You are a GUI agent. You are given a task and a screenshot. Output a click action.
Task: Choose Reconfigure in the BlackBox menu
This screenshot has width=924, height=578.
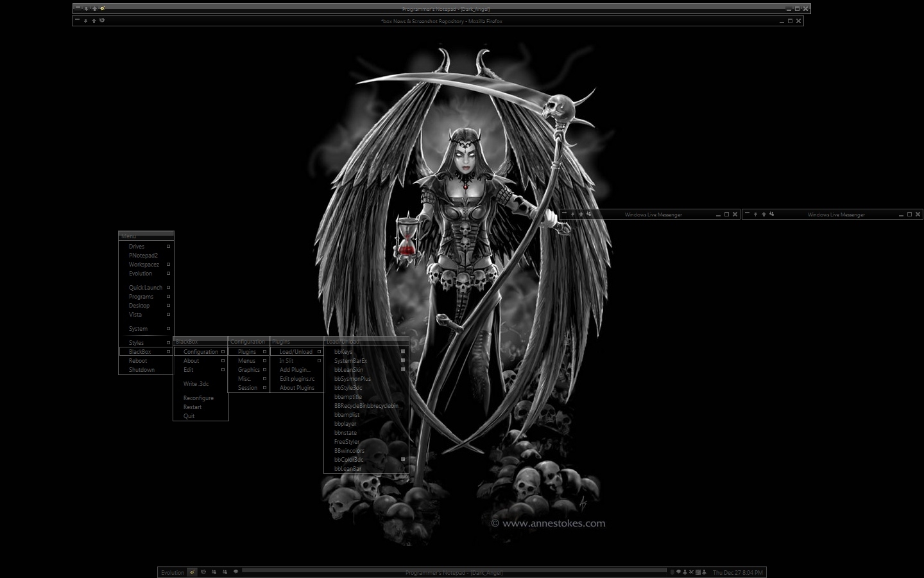pos(201,398)
